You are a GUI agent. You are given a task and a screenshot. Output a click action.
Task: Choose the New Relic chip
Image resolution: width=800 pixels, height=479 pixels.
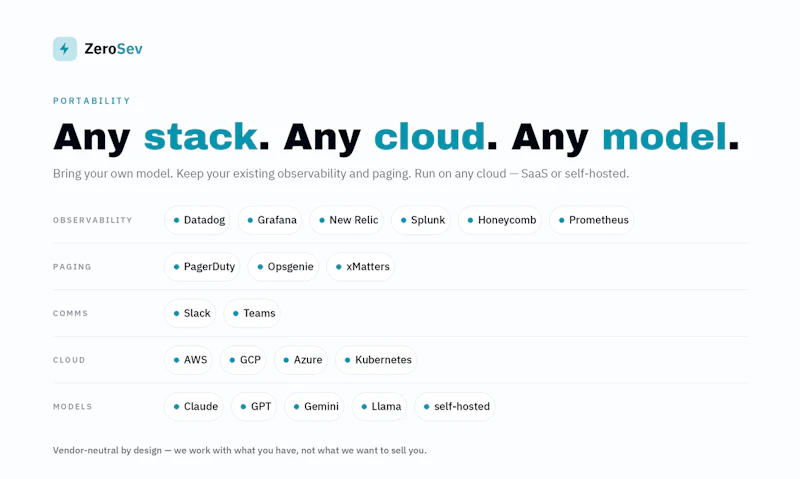coord(346,220)
